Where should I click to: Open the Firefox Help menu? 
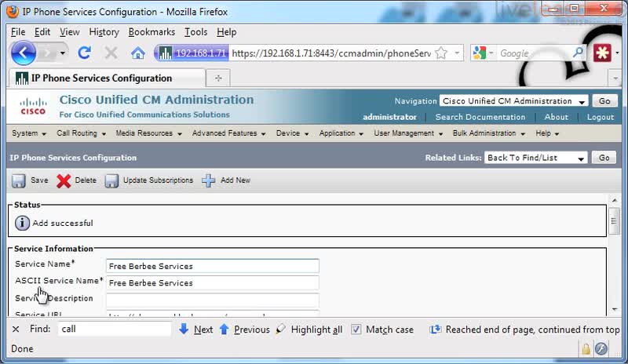pos(227,32)
